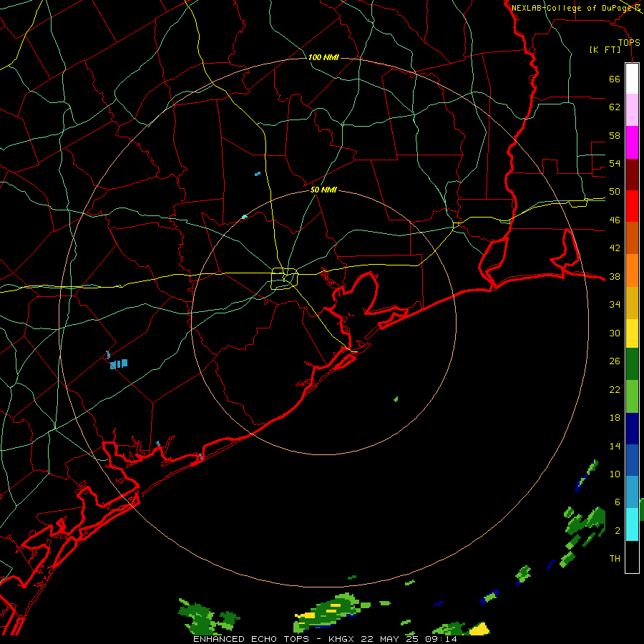
Task: Pick the dark orange legend swatch
Action: click(x=632, y=238)
